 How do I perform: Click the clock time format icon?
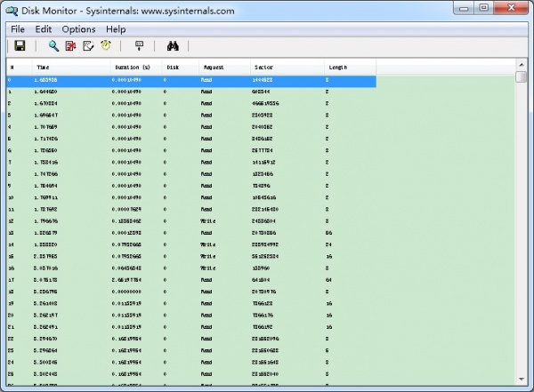click(106, 45)
